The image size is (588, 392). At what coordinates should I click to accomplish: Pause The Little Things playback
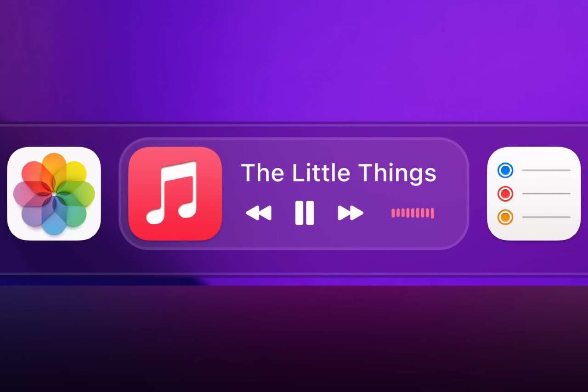pyautogui.click(x=304, y=213)
